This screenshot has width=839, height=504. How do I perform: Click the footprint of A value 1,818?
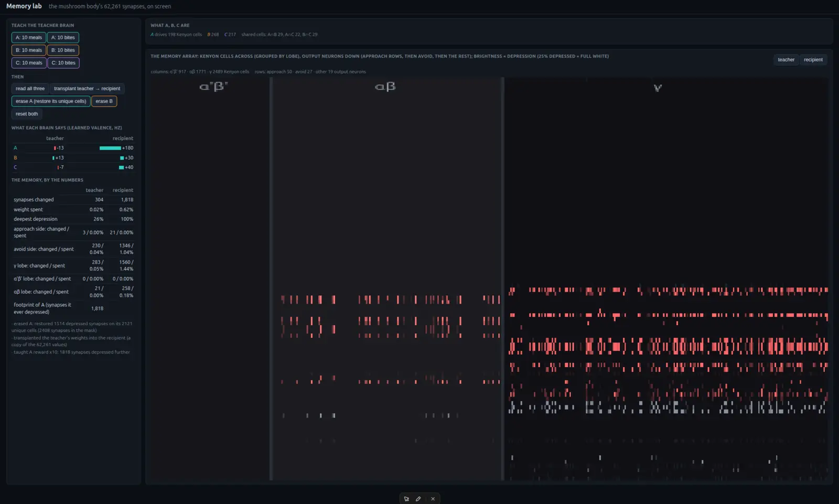point(97,309)
